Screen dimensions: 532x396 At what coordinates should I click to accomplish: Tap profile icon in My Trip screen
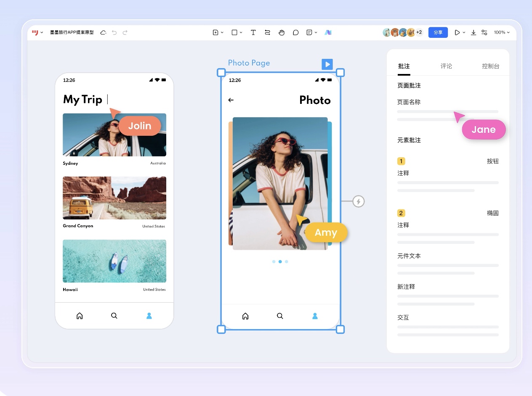pyautogui.click(x=149, y=316)
